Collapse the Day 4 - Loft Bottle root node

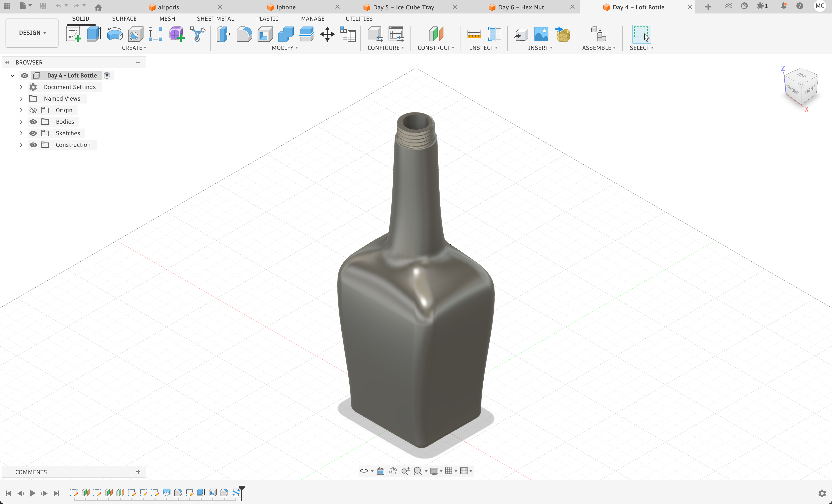(13, 75)
